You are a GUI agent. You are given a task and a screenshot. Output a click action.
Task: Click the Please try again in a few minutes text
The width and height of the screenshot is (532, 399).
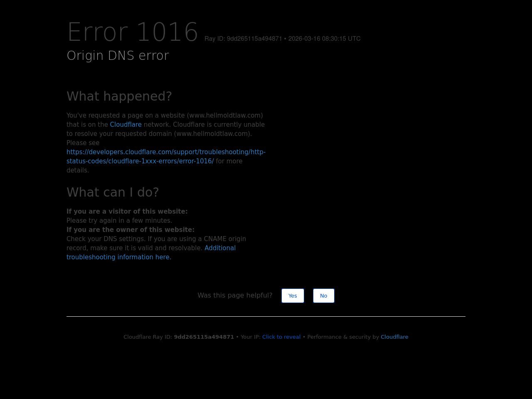(x=119, y=221)
